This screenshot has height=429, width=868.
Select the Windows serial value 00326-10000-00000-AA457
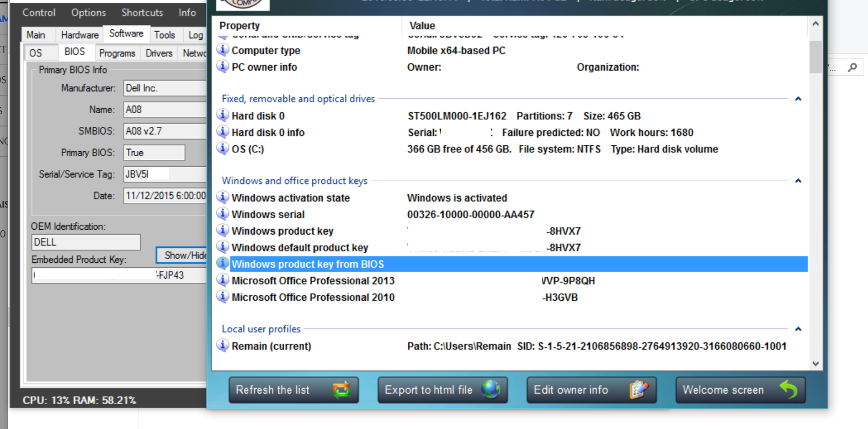coord(471,214)
